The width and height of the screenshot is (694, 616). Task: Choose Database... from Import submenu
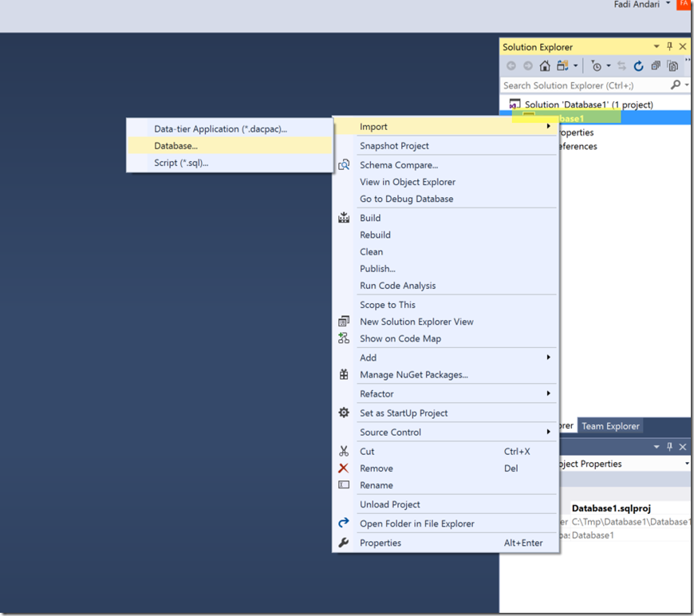(230, 146)
